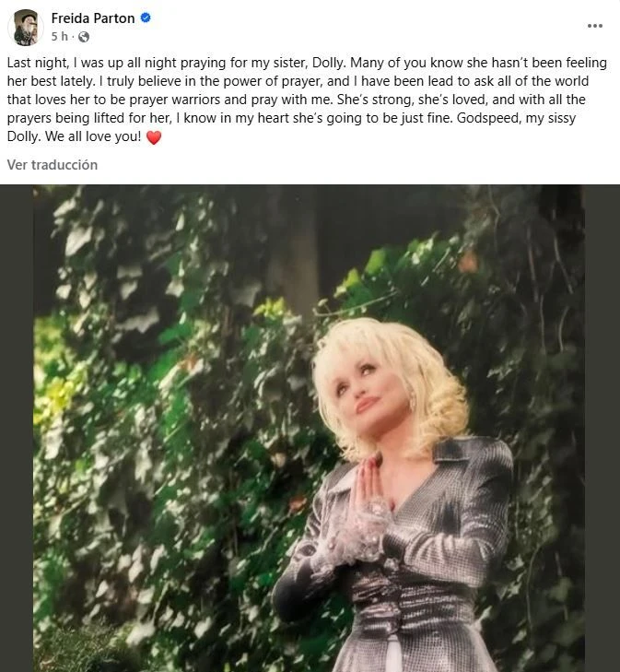Open the three-dot post options menu

point(595,26)
